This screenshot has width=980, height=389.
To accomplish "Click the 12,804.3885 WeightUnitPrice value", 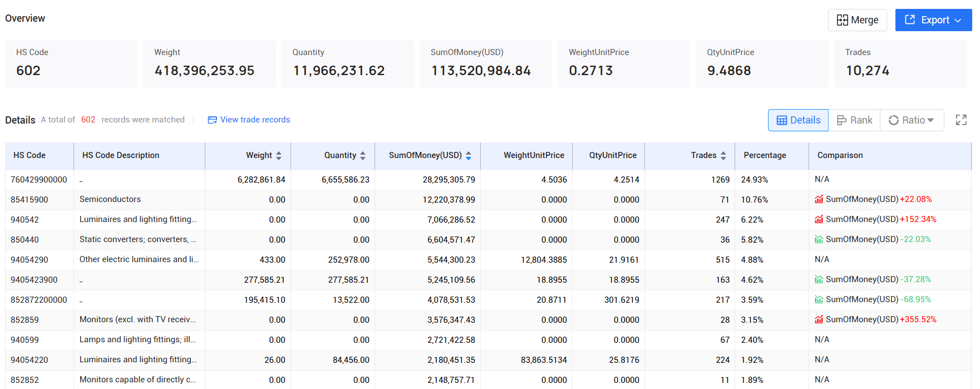I will click(x=544, y=260).
